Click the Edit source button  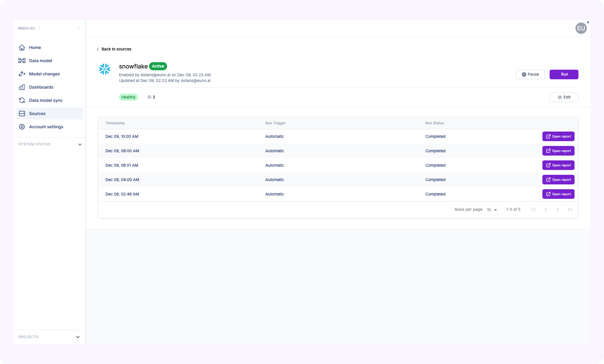[564, 97]
